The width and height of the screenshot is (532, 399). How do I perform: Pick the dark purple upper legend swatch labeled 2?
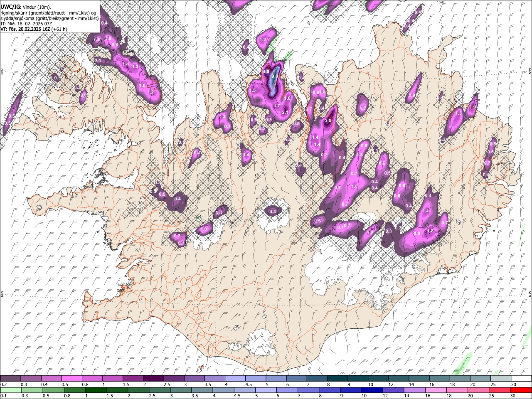pyautogui.click(x=153, y=379)
